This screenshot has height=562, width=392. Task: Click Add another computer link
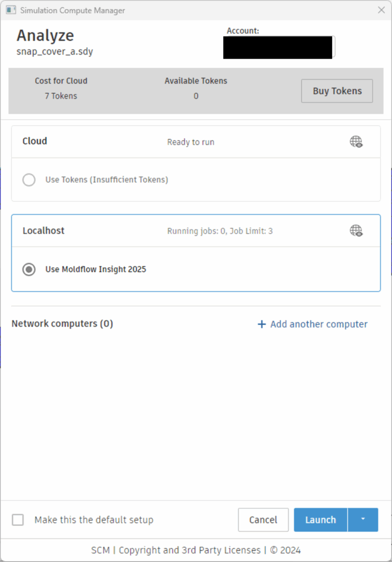(x=313, y=324)
